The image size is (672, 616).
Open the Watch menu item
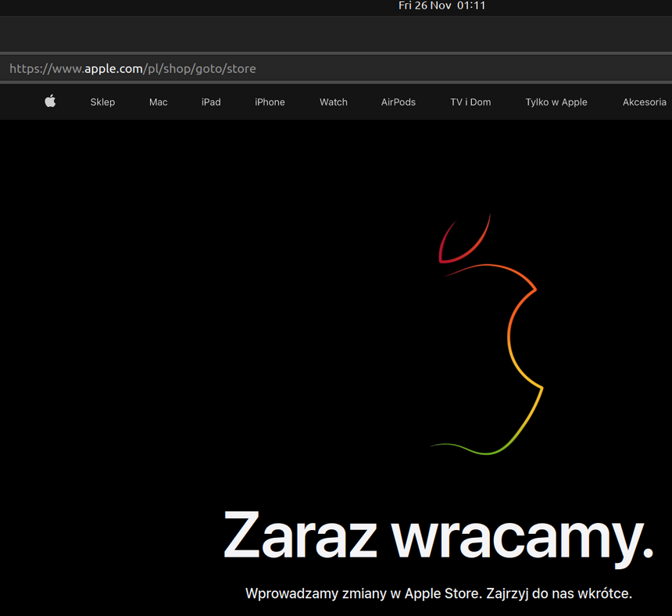334,102
